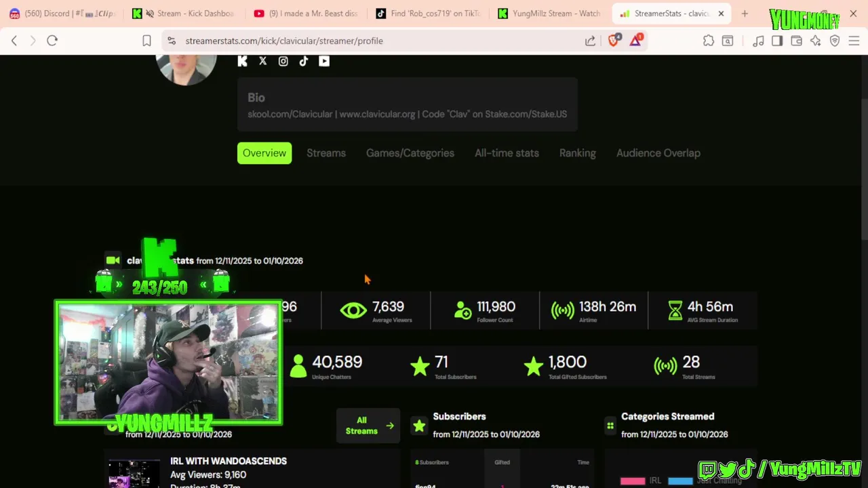Screen dimensions: 868x488
Task: Click the 4h 56m stream duration value
Action: click(x=710, y=307)
